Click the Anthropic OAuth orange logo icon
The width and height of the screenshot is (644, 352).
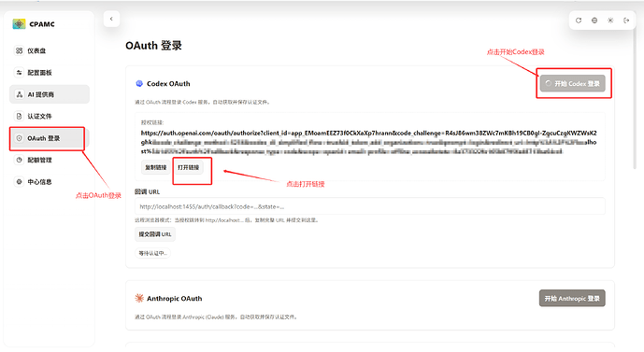click(x=139, y=298)
